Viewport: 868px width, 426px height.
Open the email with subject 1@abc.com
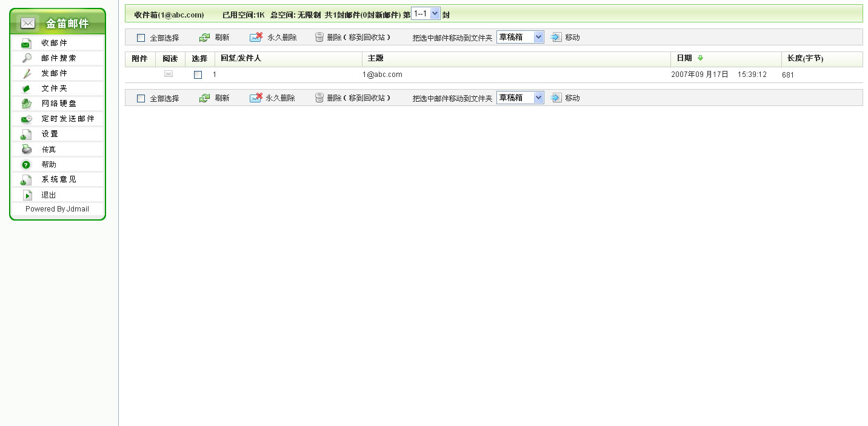[382, 75]
